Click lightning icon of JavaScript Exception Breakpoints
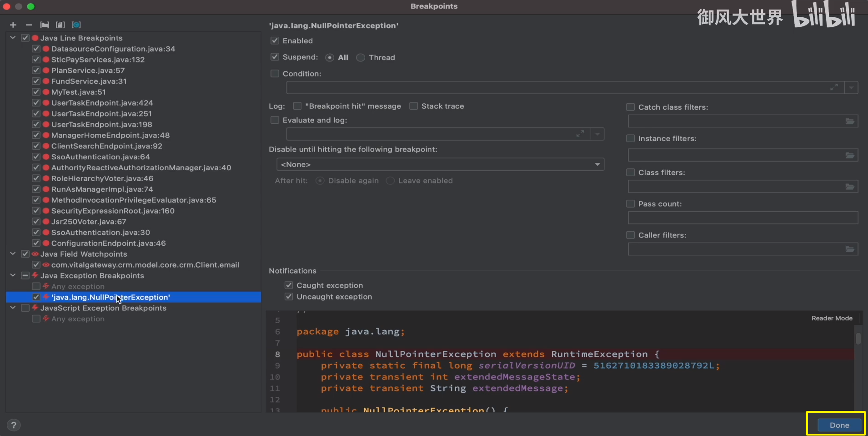The height and width of the screenshot is (436, 868). click(35, 308)
